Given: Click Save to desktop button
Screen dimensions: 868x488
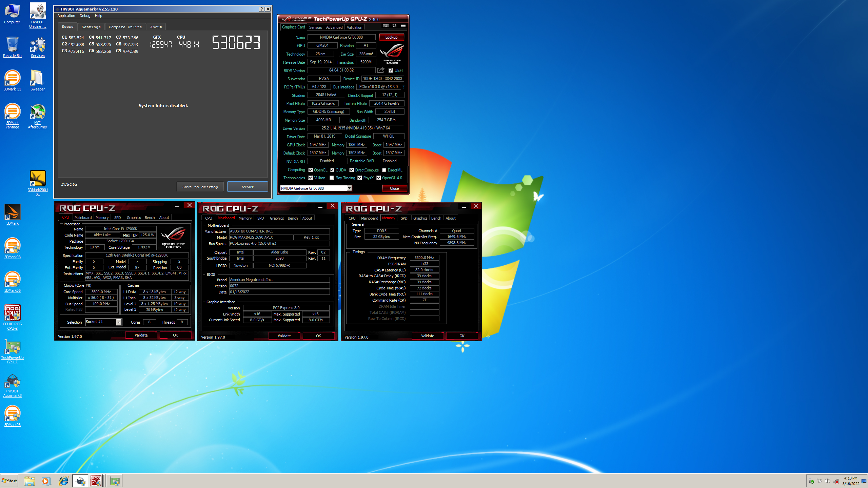Looking at the screenshot, I should [x=200, y=187].
